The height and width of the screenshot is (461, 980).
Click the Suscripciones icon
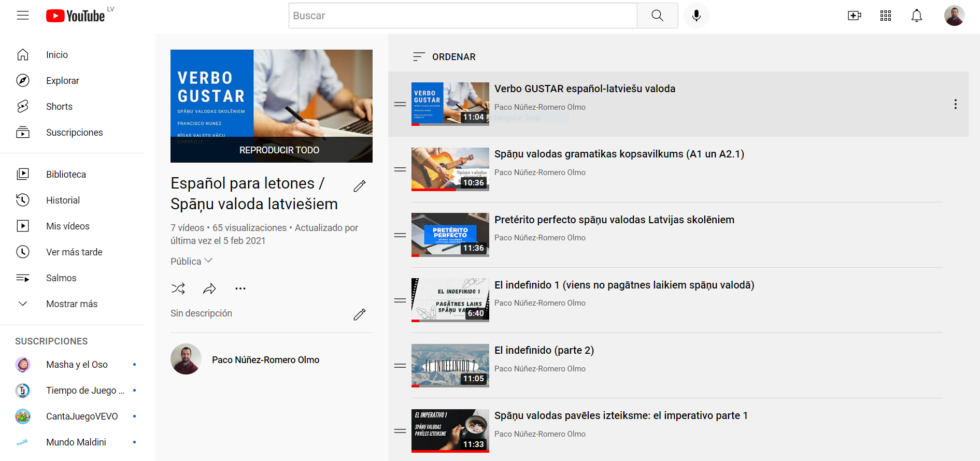click(x=23, y=132)
